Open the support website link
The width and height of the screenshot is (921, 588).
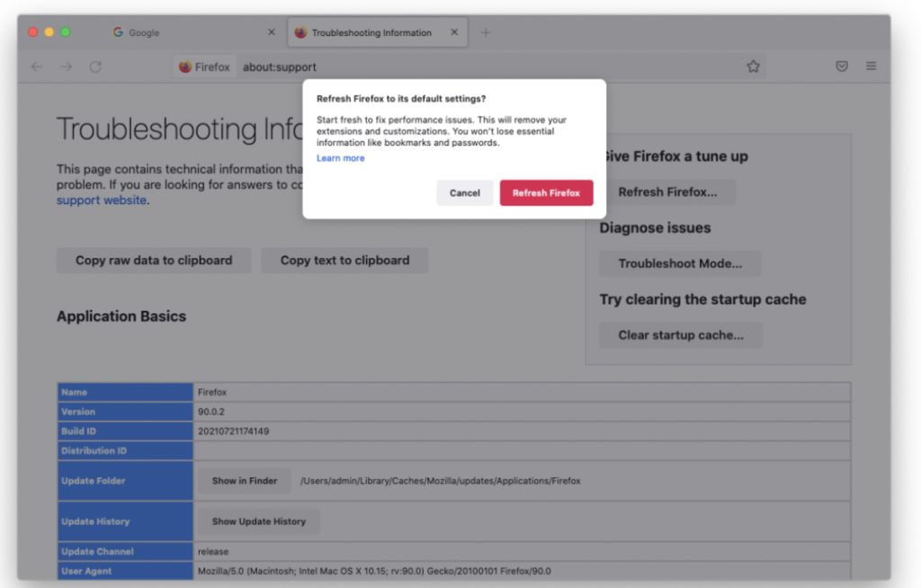102,200
